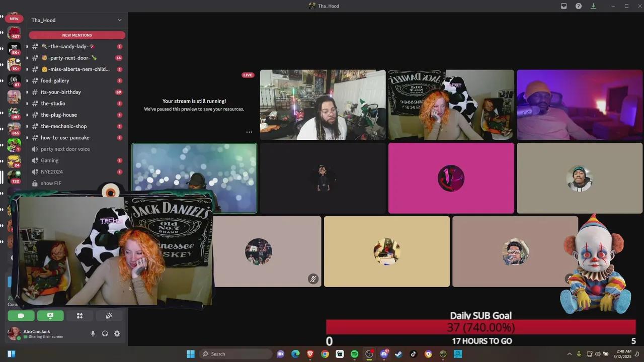Screen dimensions: 644x362
Task: Click the Daily SUB Goal progress bar
Action: (x=480, y=327)
